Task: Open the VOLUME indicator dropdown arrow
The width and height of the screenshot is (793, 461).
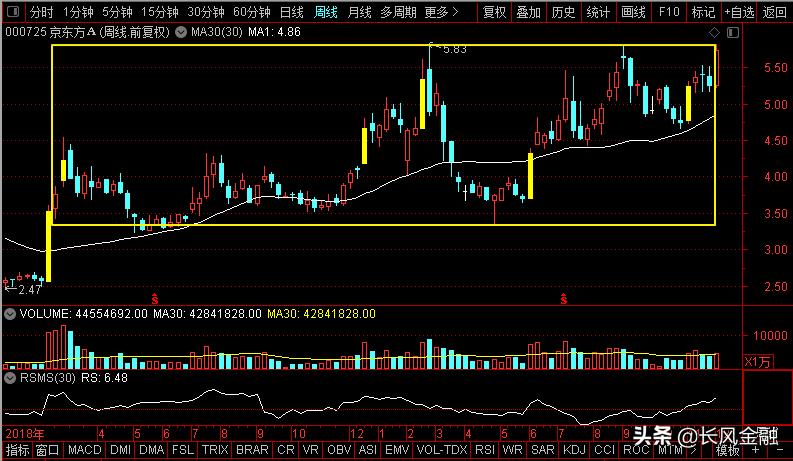Action: pyautogui.click(x=9, y=314)
